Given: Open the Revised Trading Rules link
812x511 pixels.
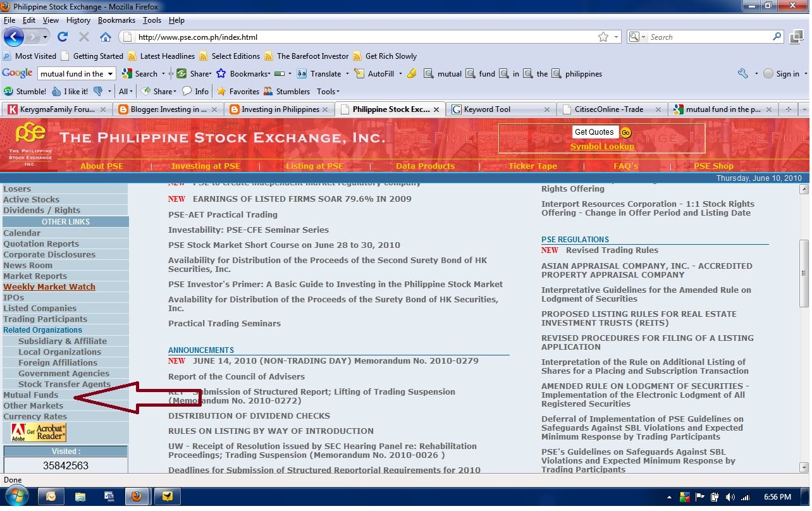Looking at the screenshot, I should point(612,250).
